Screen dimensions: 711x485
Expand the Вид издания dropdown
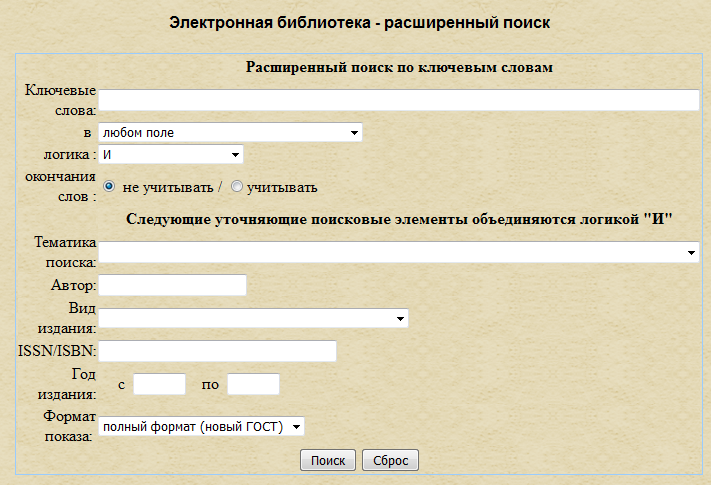pyautogui.click(x=253, y=318)
